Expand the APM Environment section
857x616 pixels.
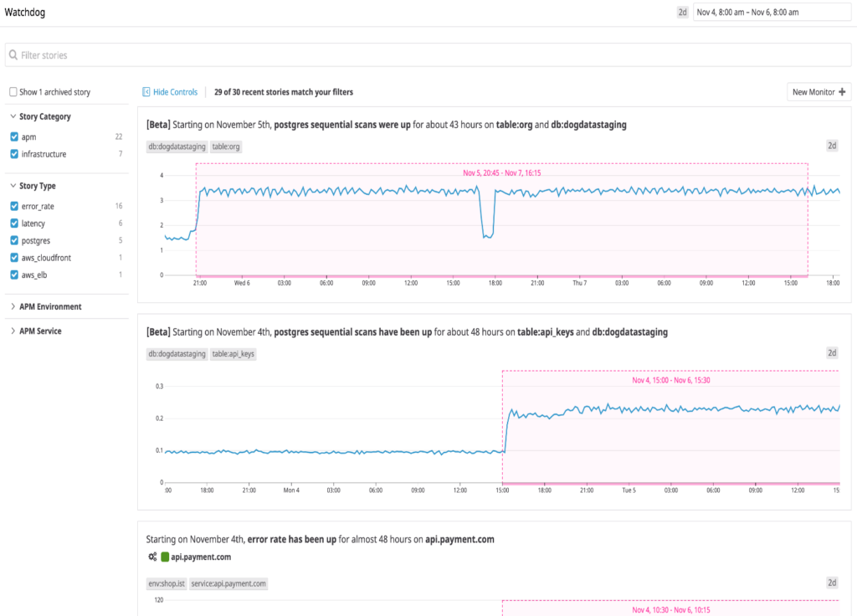[x=13, y=307]
